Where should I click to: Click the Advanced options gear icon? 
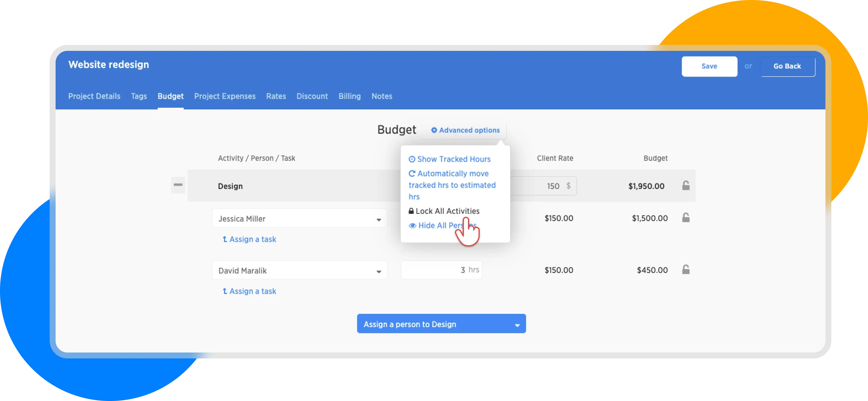click(x=434, y=130)
